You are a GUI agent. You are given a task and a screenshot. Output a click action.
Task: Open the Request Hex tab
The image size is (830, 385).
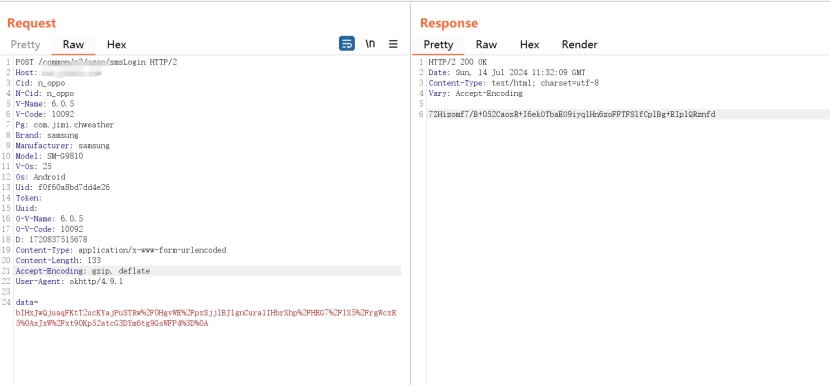click(x=116, y=44)
